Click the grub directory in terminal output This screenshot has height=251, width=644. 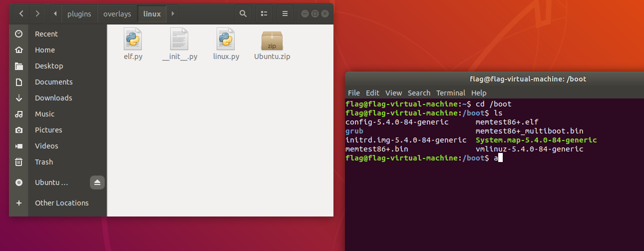click(354, 131)
